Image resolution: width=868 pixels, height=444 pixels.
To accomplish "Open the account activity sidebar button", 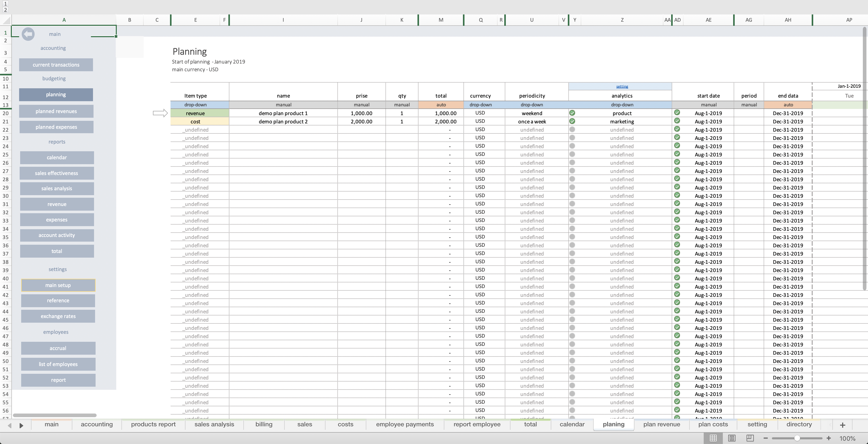I will click(x=57, y=235).
